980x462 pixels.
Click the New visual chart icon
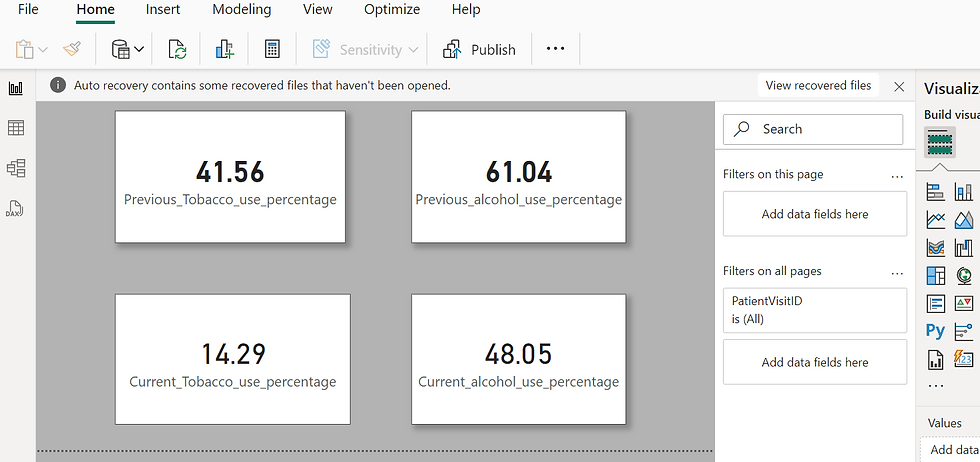pos(224,49)
